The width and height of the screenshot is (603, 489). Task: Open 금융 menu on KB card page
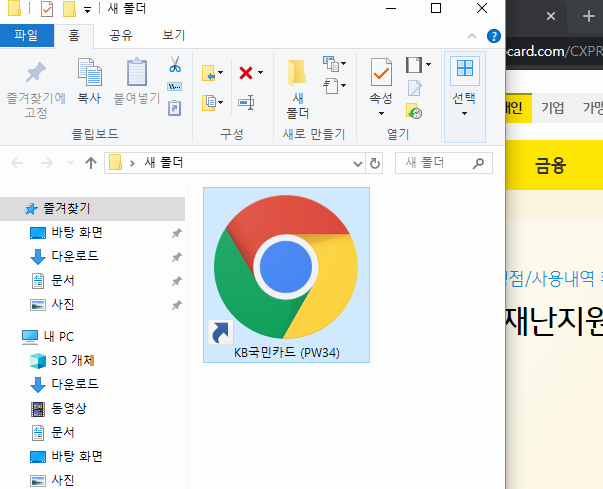click(550, 166)
